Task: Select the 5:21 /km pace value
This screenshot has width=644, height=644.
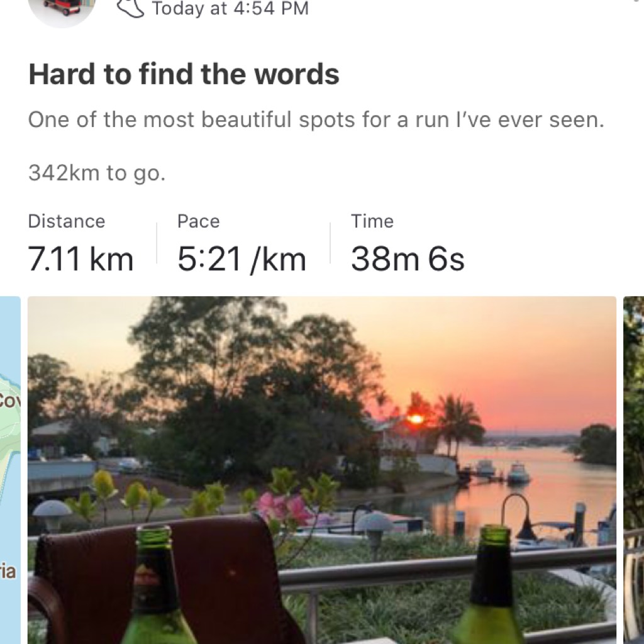Action: click(241, 259)
